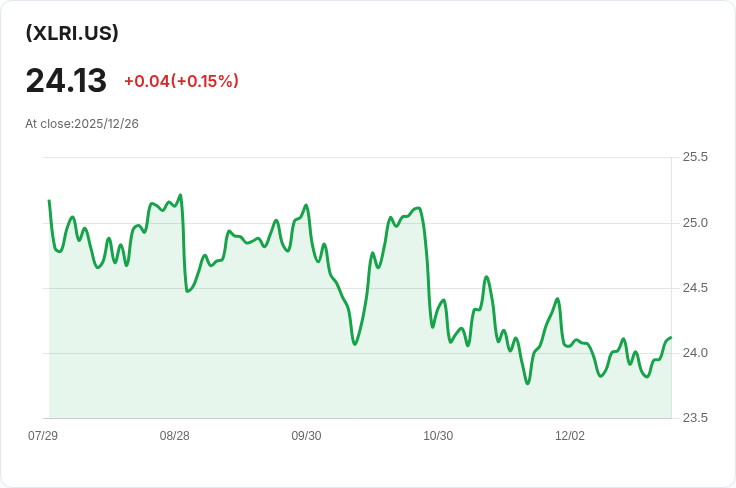Select the 08/28 date axis label
The image size is (736, 488).
(174, 436)
